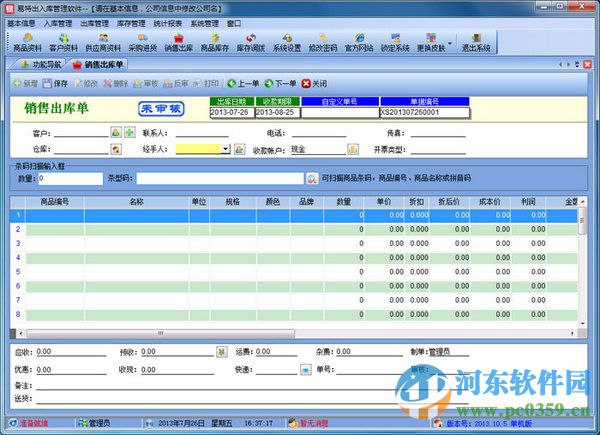Click the icon next to 预收 field
600x435 pixels.
222,352
